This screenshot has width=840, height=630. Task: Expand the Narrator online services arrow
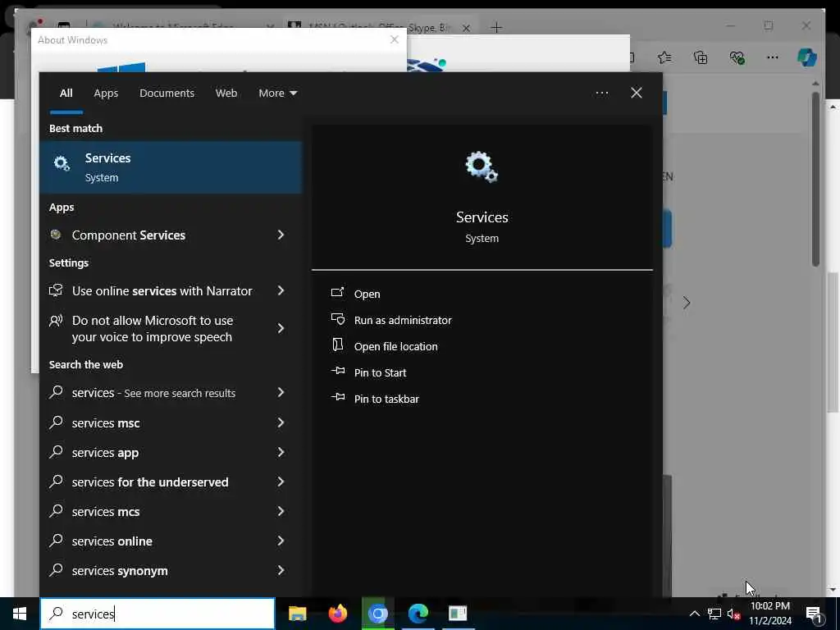281,290
